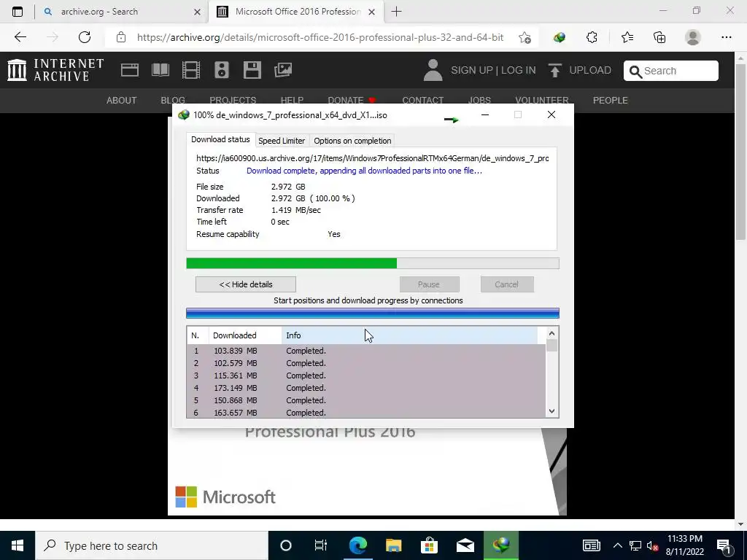This screenshot has width=747, height=560.
Task: Open the Internet Archive audio speaker icon
Action: 222,70
